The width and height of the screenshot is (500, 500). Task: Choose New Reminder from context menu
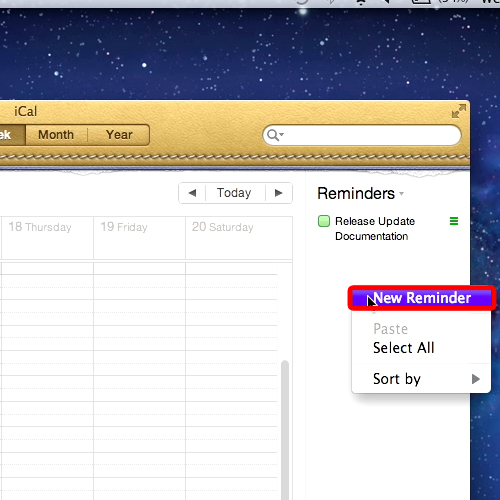[421, 298]
